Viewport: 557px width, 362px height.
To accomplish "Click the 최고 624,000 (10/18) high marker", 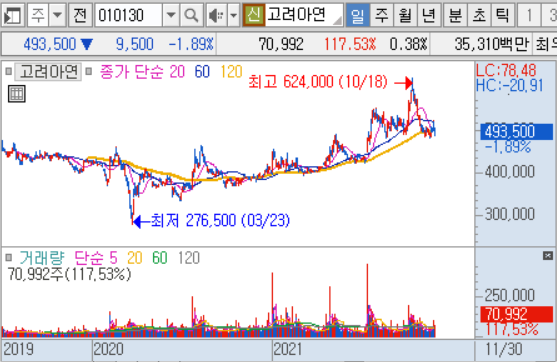I will pos(318,82).
